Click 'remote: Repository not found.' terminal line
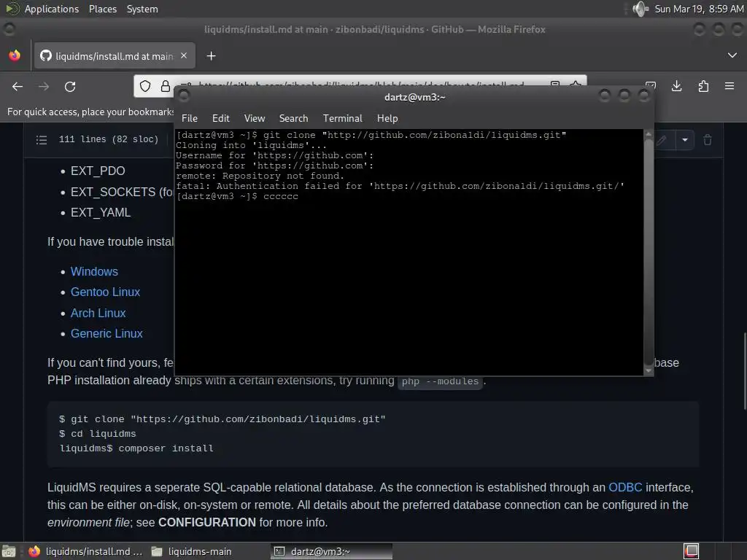This screenshot has height=560, width=747. point(260,176)
